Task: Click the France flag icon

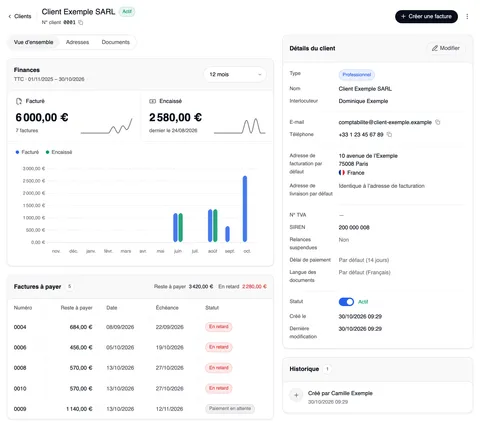Action: 342,173
